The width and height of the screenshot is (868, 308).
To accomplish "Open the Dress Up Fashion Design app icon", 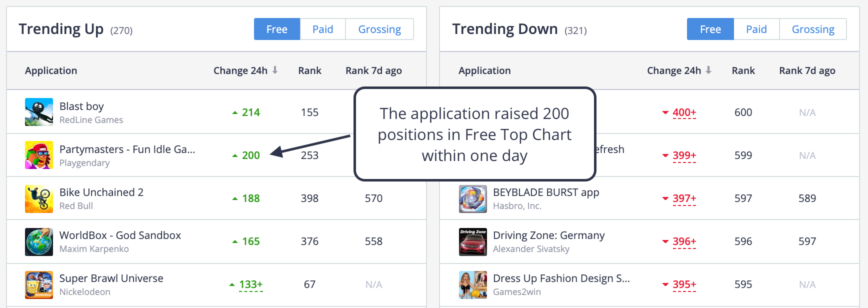I will click(x=473, y=284).
